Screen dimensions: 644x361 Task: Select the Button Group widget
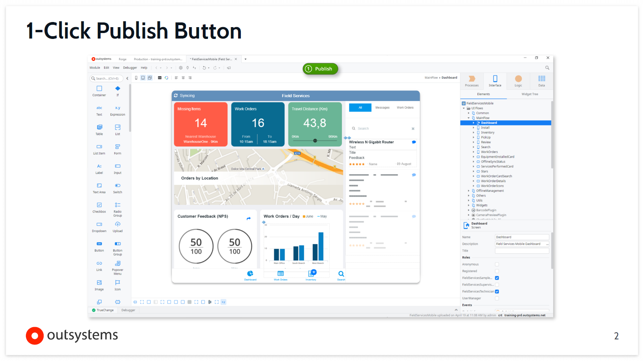pos(117,249)
